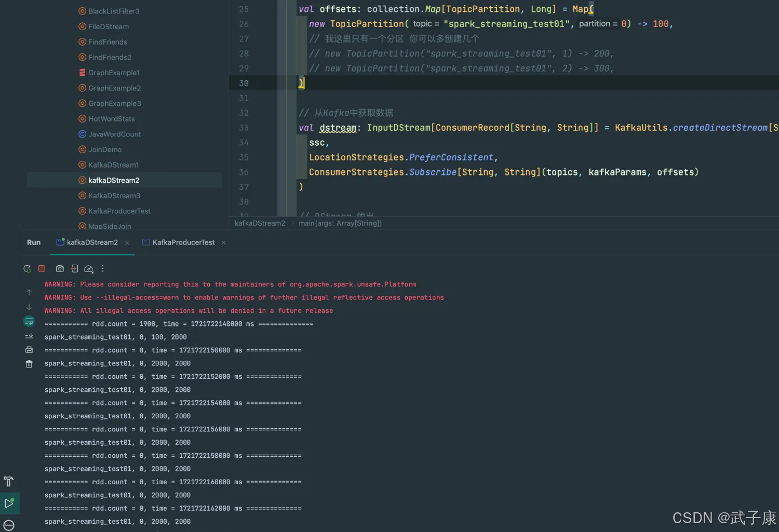This screenshot has height=532, width=779.
Task: Select the kafkaDStream2 run tab
Action: click(92, 242)
